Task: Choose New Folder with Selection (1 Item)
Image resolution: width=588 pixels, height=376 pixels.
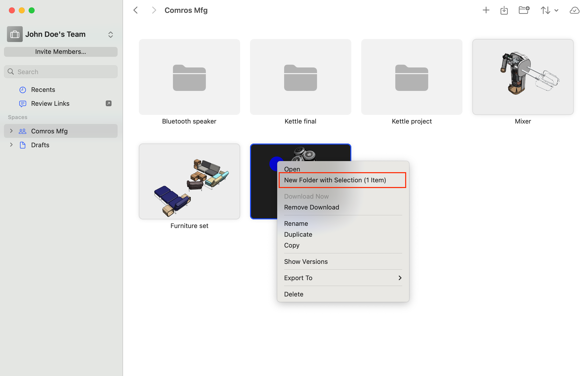Action: click(x=343, y=180)
